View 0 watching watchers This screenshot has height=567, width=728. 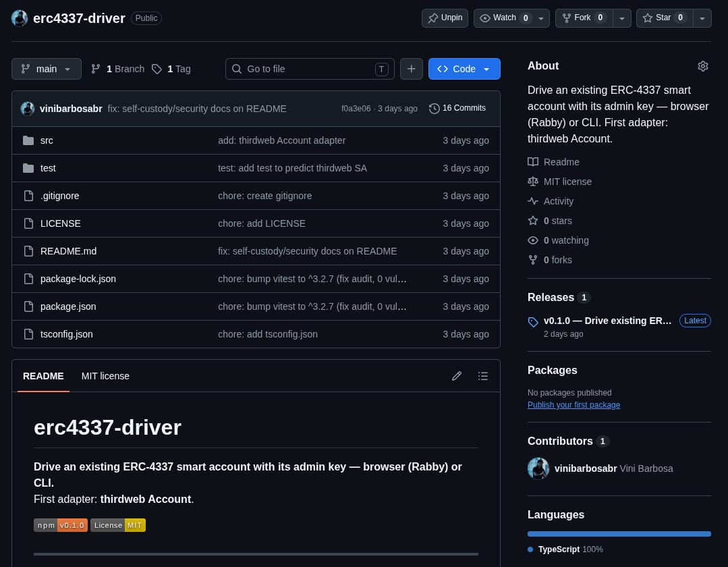[558, 240]
